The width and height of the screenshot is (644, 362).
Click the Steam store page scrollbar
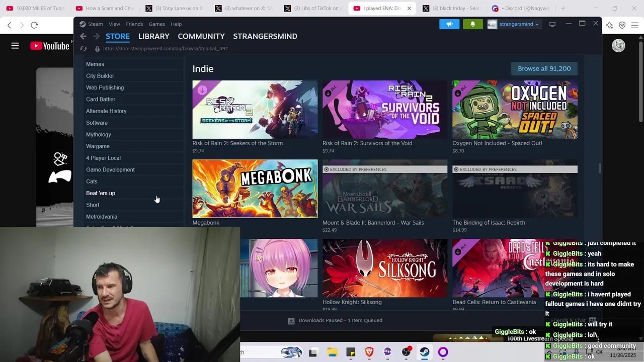[x=599, y=168]
